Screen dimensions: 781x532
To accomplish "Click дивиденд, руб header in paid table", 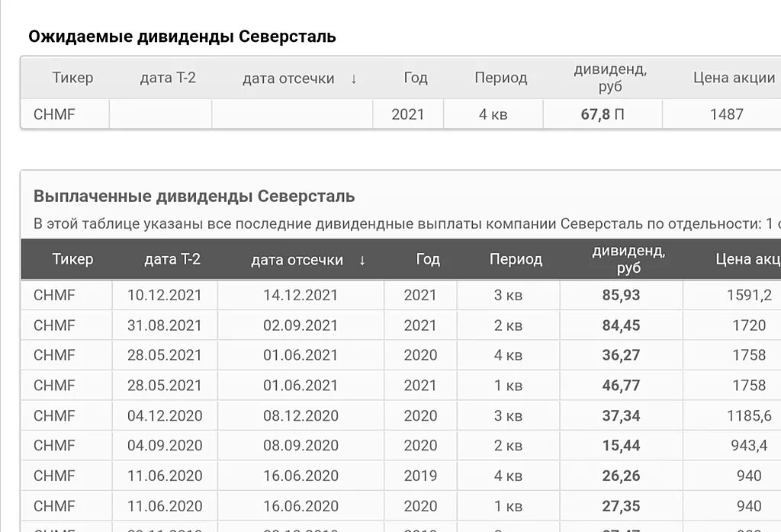I will tap(628, 259).
